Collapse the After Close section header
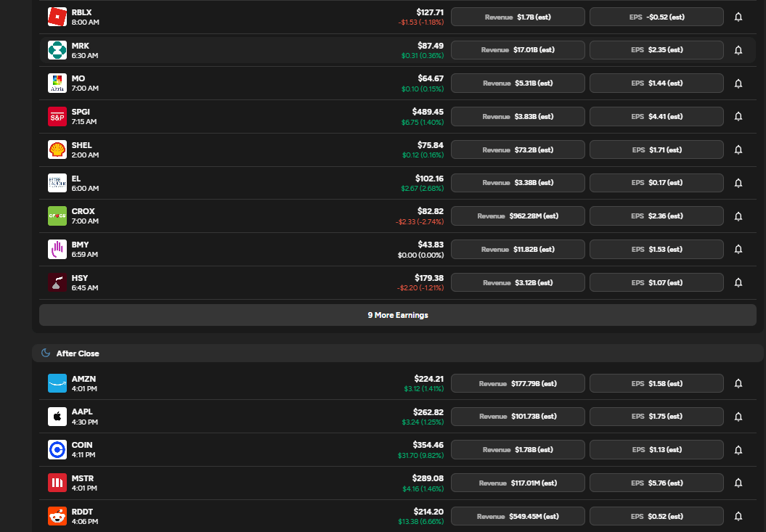 point(398,353)
